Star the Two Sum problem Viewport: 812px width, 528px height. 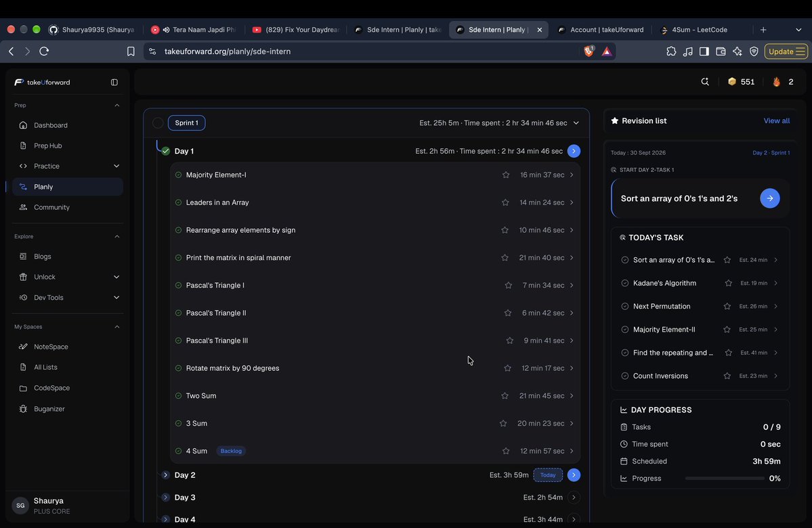(x=505, y=395)
